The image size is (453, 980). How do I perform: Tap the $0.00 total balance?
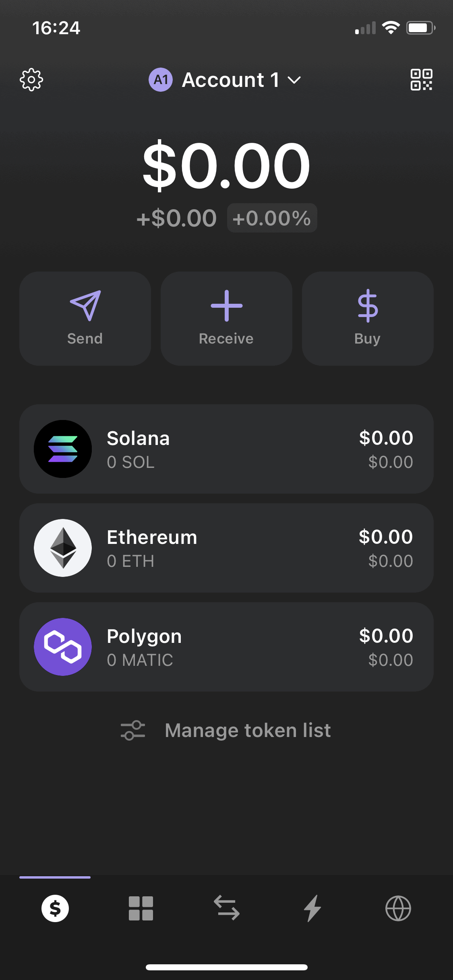(x=226, y=165)
